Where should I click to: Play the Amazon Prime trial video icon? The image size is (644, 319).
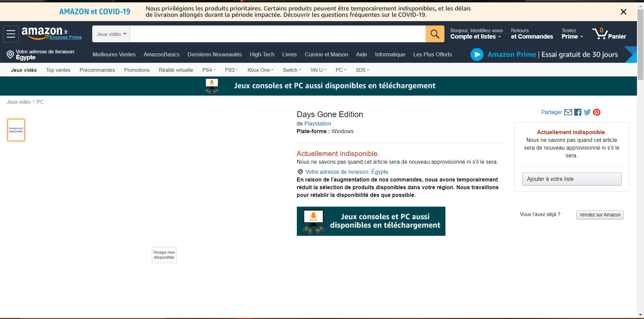click(477, 54)
